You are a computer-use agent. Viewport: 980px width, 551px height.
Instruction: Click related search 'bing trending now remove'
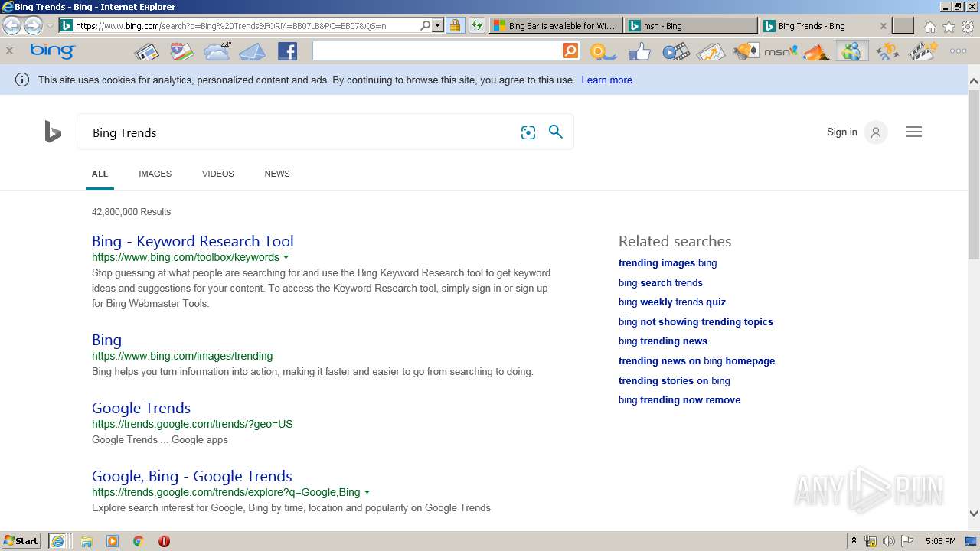(x=679, y=399)
